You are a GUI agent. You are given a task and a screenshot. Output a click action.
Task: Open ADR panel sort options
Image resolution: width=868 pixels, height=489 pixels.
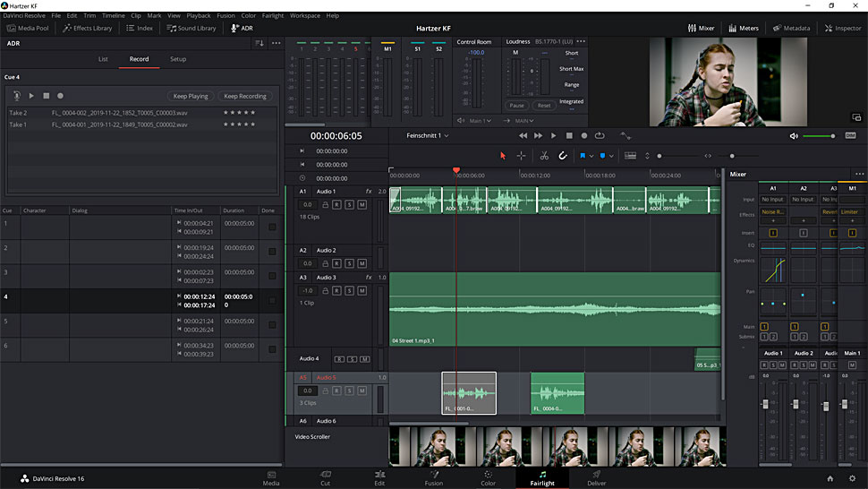click(260, 43)
